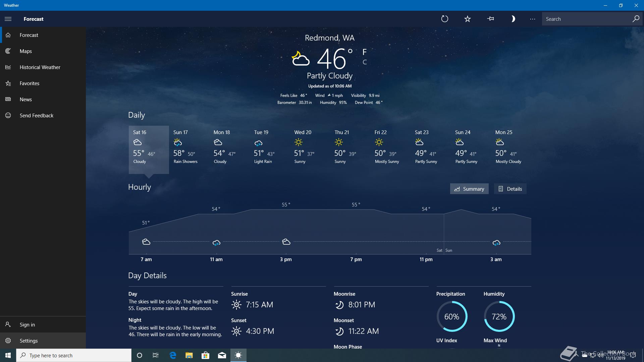Switch hourly view to Details
644x362 pixels.
point(510,189)
